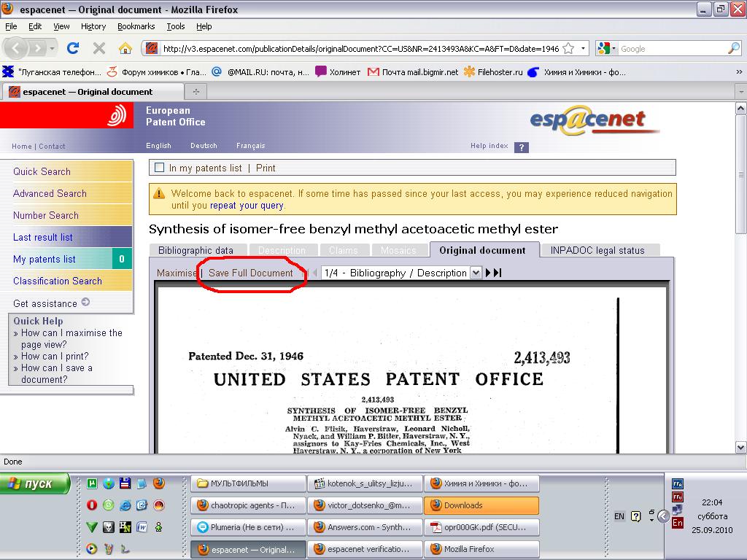Bookmark this page with the star icon
Viewport: 747px width, 560px height.
[x=568, y=49]
